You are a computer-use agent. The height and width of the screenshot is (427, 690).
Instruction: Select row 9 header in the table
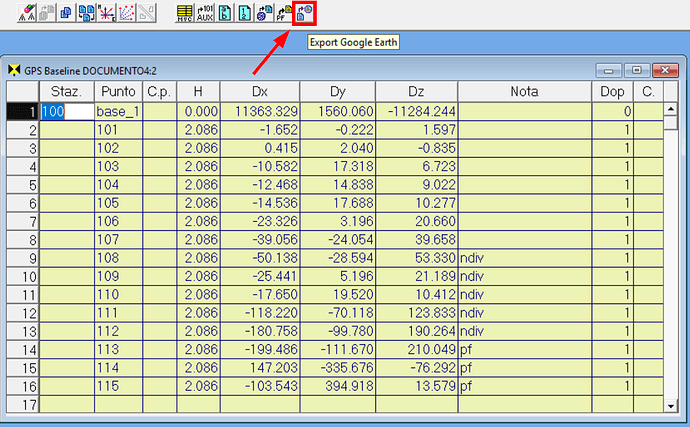pyautogui.click(x=21, y=257)
